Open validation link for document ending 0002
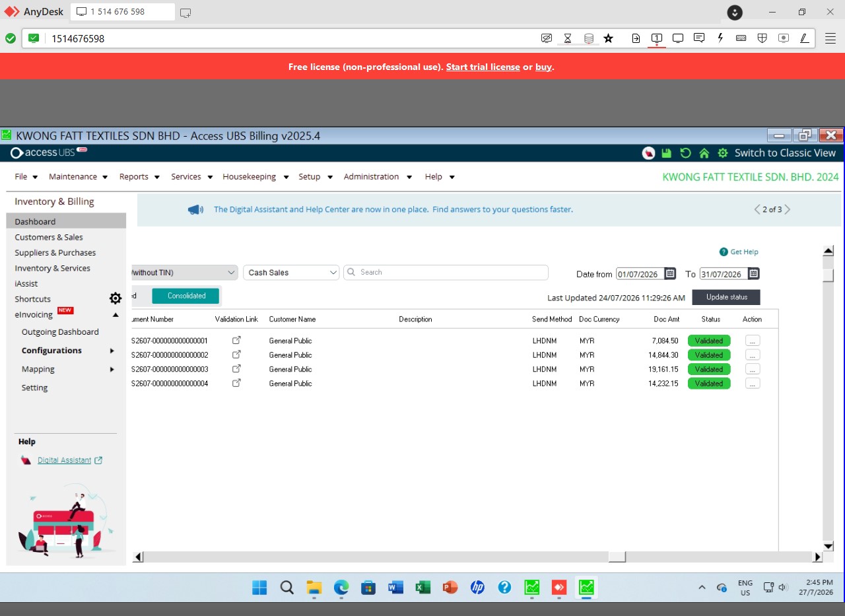Viewport: 845px width, 616px height. coord(236,355)
